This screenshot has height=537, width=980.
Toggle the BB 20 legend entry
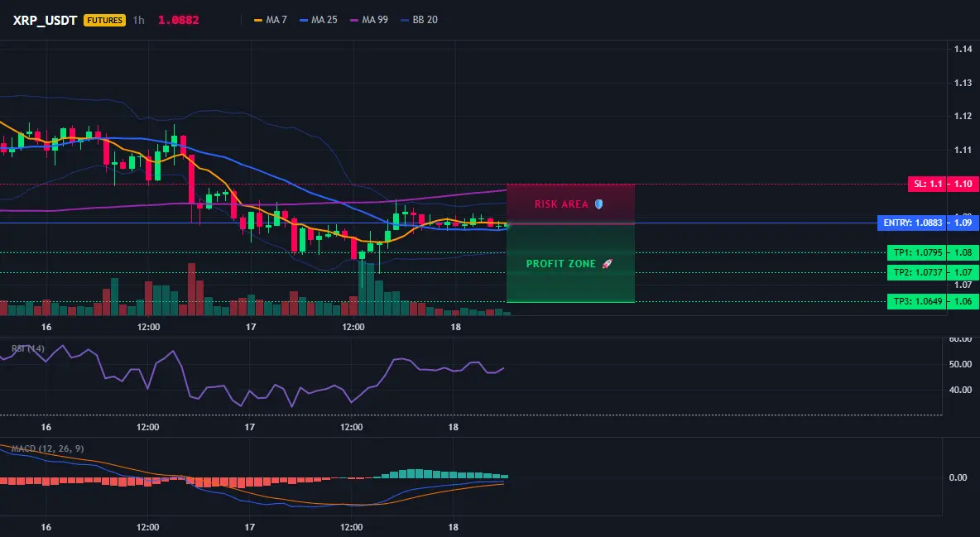[419, 20]
